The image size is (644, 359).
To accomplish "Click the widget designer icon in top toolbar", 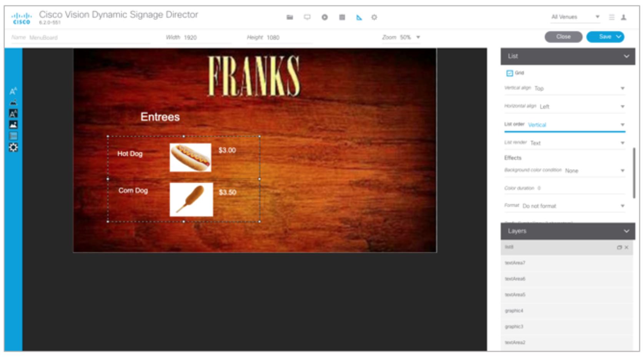I will pos(359,17).
